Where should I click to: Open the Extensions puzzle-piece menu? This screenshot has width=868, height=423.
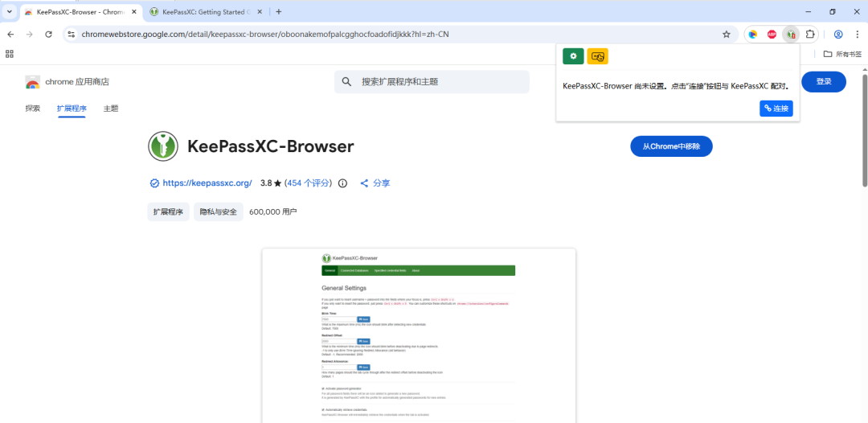pos(810,35)
